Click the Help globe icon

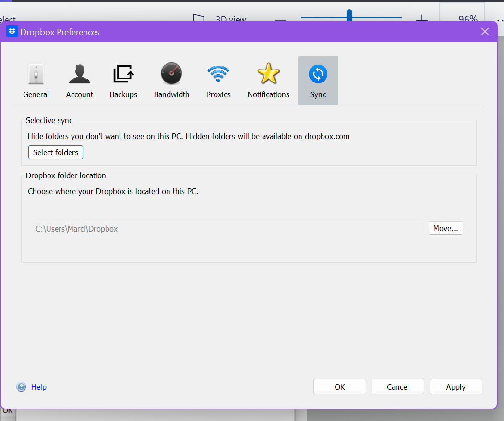(21, 386)
